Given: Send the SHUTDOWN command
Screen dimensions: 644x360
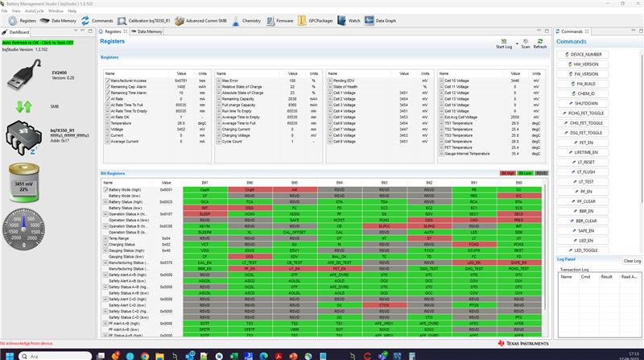Looking at the screenshot, I should point(583,104).
